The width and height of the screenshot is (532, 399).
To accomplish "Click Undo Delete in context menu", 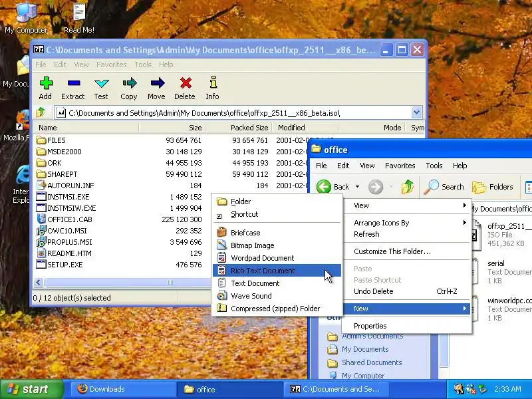I will tap(407, 291).
